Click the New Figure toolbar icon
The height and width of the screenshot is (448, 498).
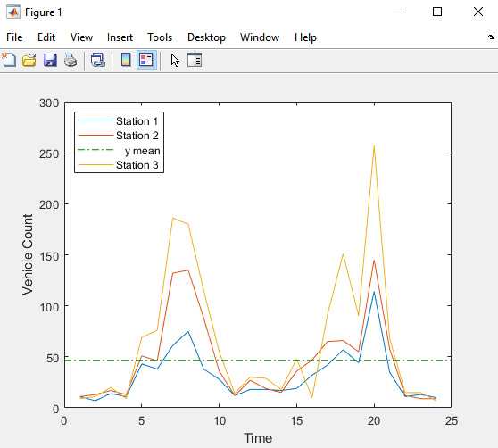9,60
